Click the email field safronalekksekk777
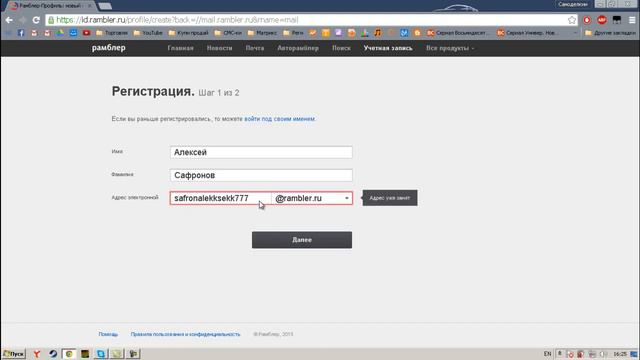This screenshot has height=360, width=640. tap(220, 198)
